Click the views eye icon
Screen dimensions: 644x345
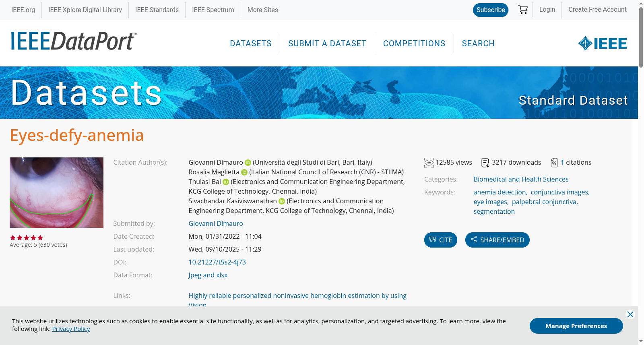tap(429, 163)
